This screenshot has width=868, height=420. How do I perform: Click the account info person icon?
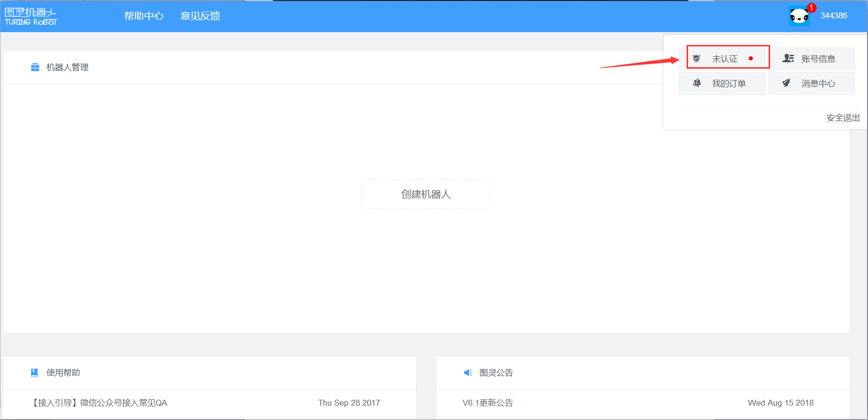[x=788, y=58]
